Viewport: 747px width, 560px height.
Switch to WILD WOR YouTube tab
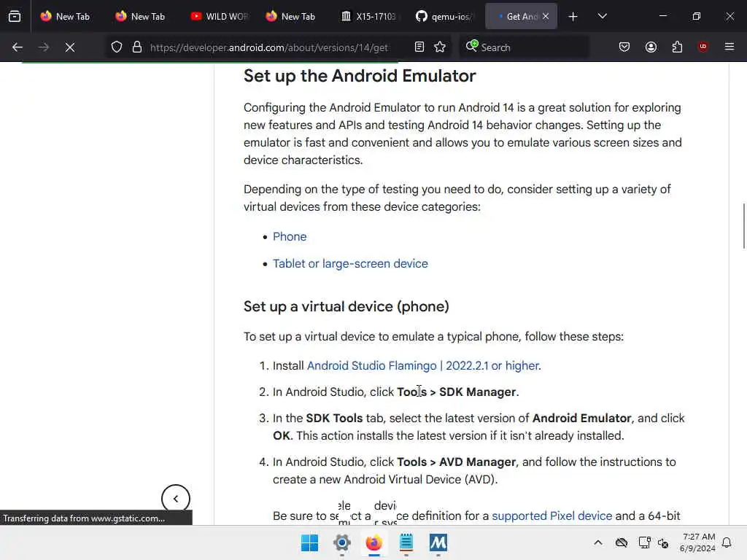(219, 17)
